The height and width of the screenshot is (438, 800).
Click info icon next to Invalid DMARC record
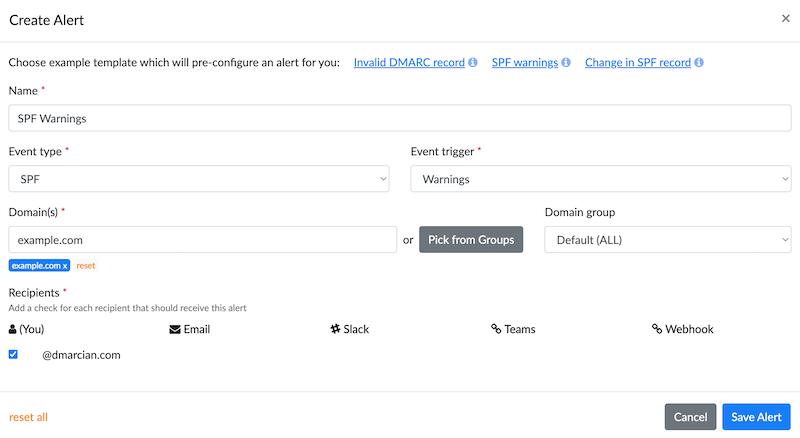coord(473,62)
